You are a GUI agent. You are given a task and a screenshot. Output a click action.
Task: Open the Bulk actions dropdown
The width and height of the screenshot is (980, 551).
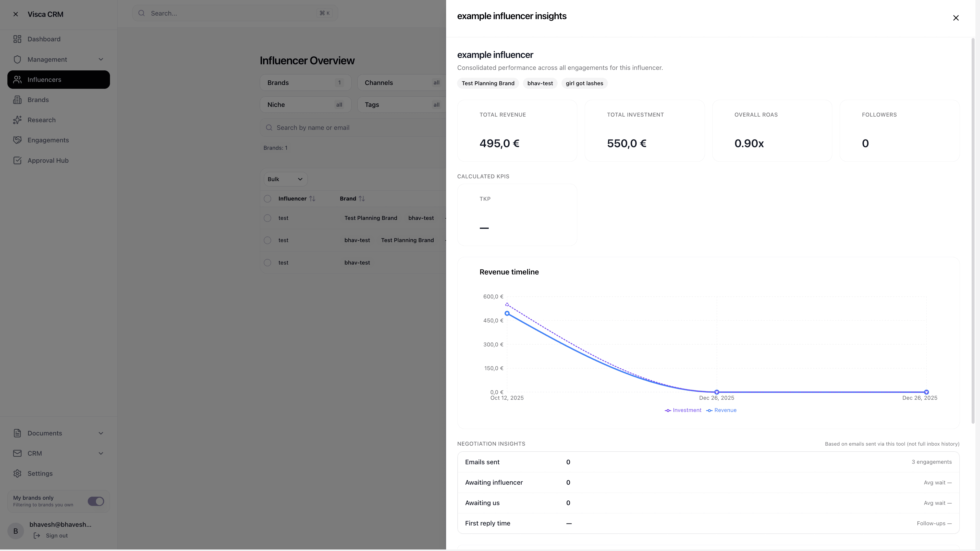click(x=285, y=179)
